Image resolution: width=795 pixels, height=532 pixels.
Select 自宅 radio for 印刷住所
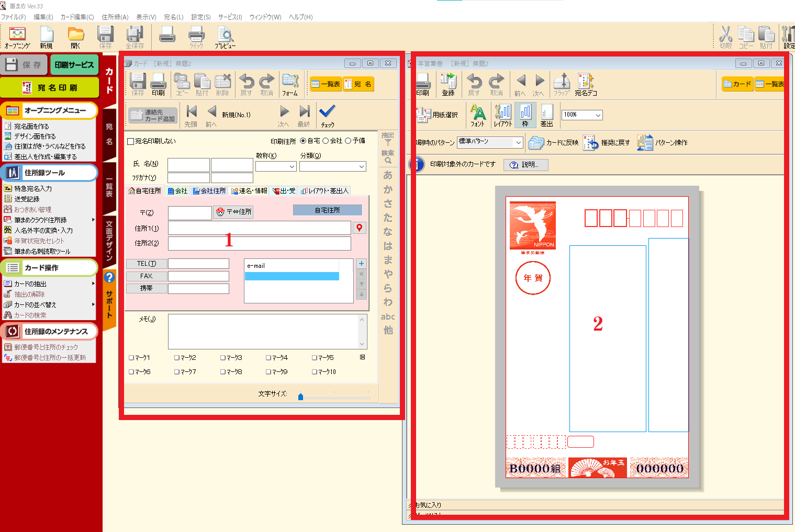click(x=303, y=141)
